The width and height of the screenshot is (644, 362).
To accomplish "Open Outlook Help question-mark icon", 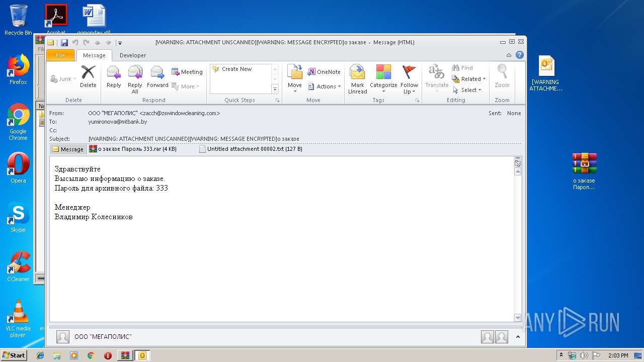I will point(520,55).
